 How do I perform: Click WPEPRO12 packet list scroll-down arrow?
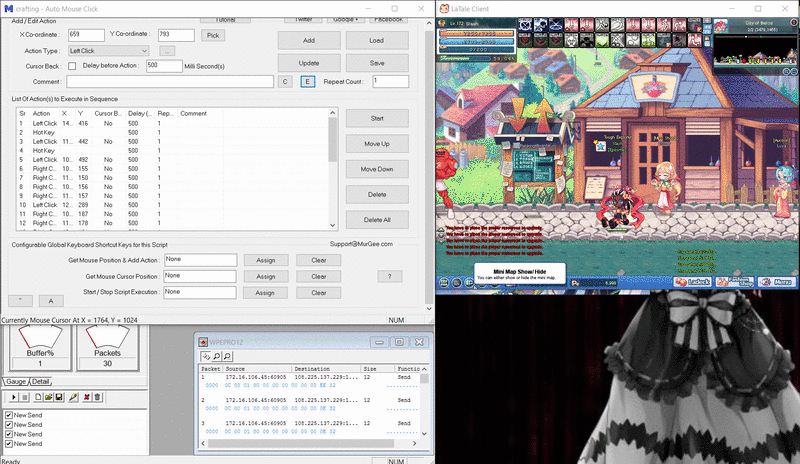click(x=424, y=433)
